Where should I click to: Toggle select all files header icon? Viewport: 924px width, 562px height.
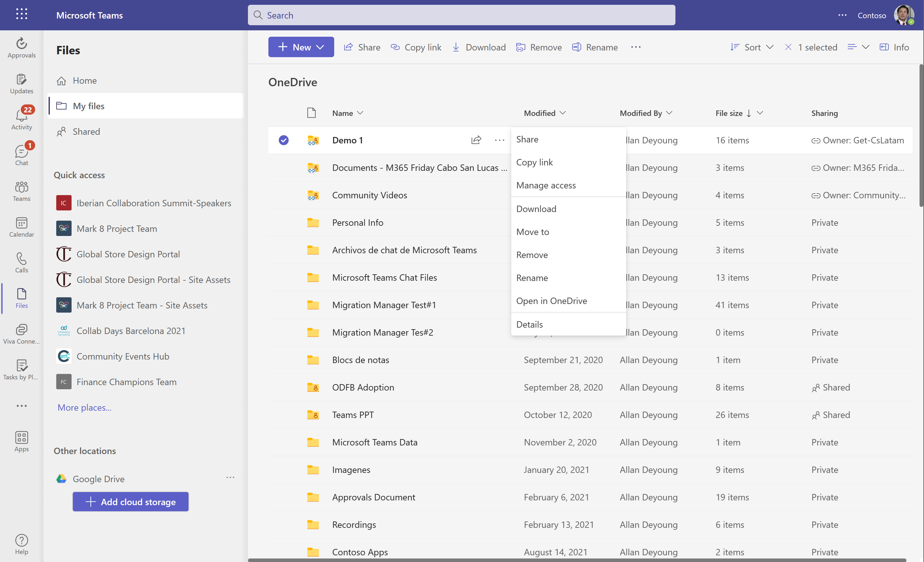pyautogui.click(x=311, y=113)
